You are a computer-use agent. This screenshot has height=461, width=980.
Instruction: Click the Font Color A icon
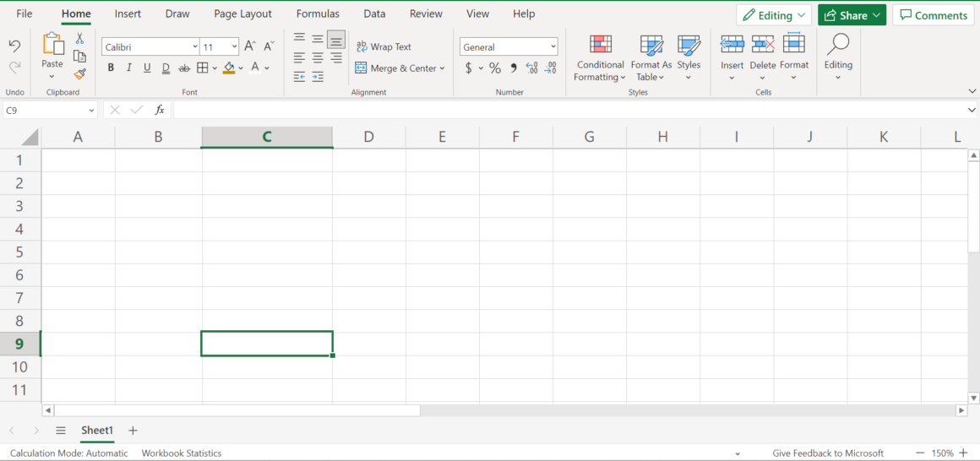click(x=255, y=68)
